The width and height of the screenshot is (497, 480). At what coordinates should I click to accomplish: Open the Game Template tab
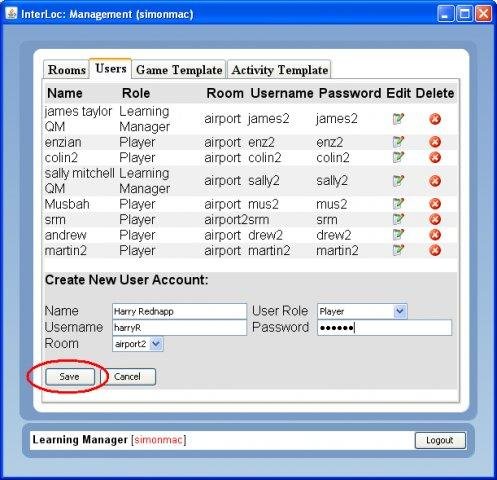pos(179,70)
